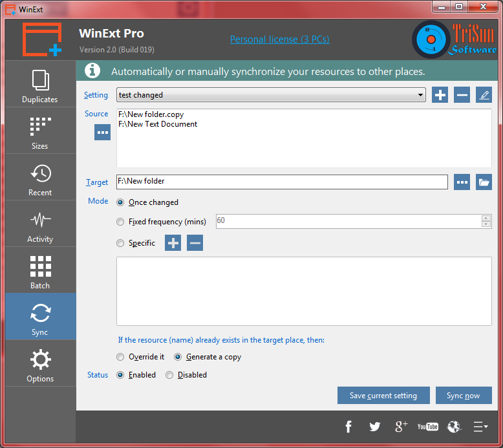Click the Version 2.0 (Build 019) text
Viewport: 503px width, 448px height.
coord(117,50)
